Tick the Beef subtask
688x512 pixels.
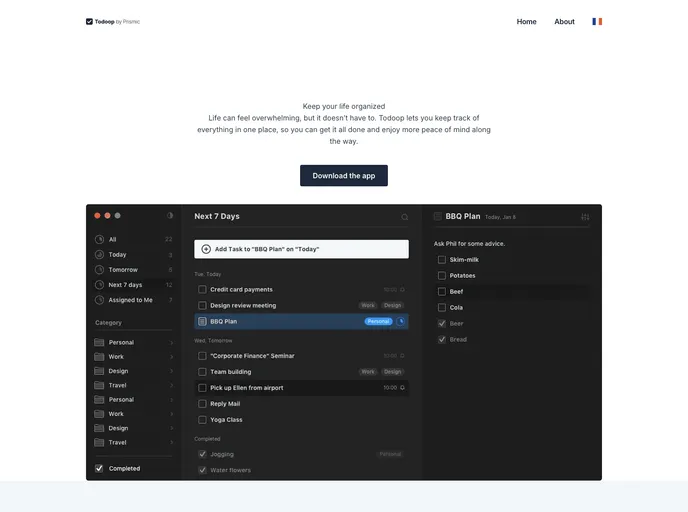(x=442, y=292)
